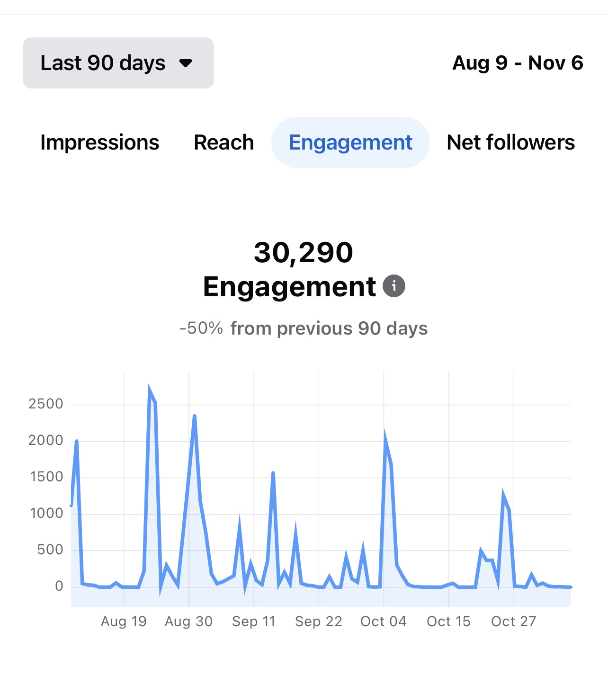Click the tallest chart peak above 2500
The height and width of the screenshot is (700, 608).
150,391
